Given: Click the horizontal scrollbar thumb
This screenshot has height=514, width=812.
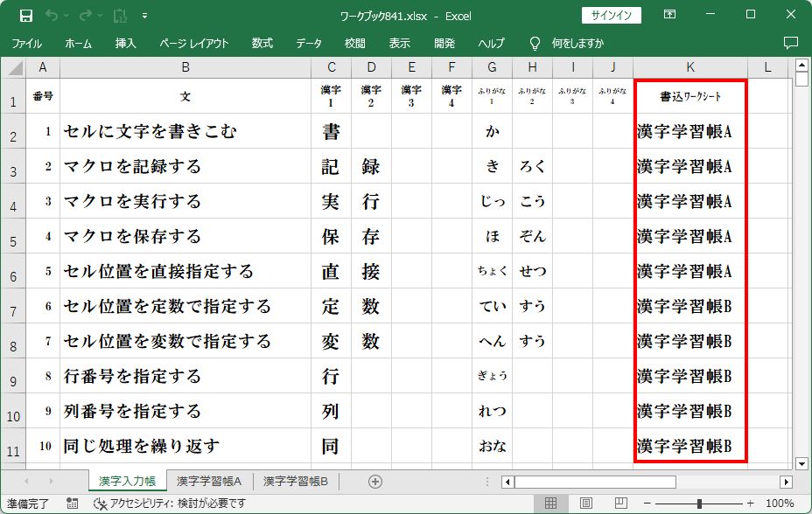Looking at the screenshot, I should (595, 482).
